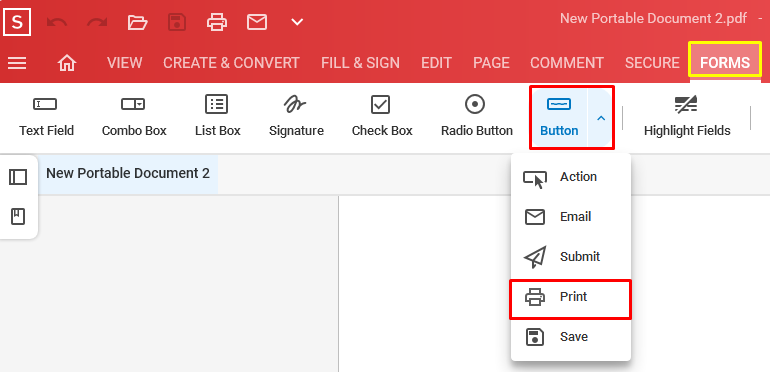Screen dimensions: 770x372
Task: Send the document via the envelope icon
Action: (257, 22)
